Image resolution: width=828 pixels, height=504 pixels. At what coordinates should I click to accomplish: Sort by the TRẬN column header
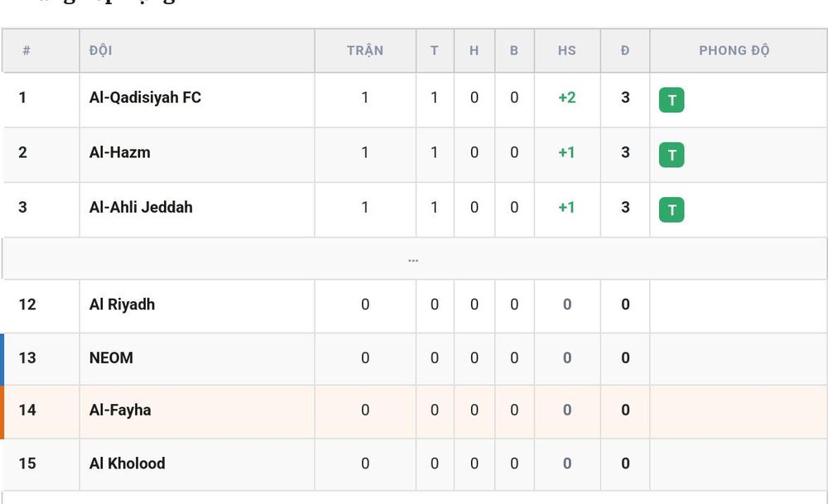pyautogui.click(x=365, y=50)
